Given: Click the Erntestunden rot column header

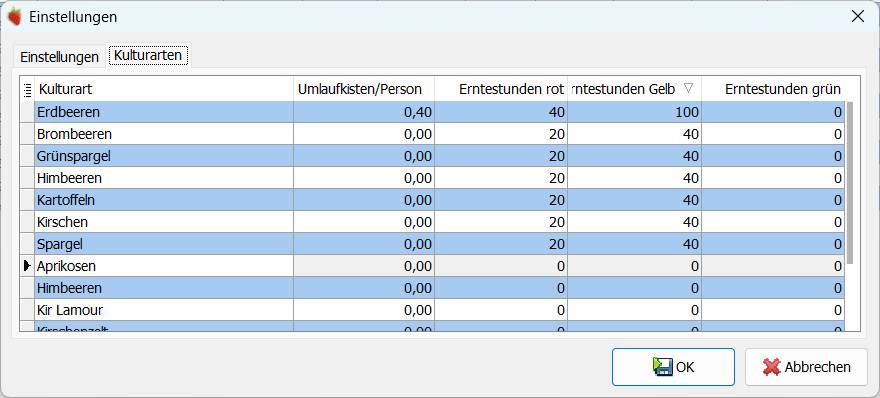Looking at the screenshot, I should [501, 89].
